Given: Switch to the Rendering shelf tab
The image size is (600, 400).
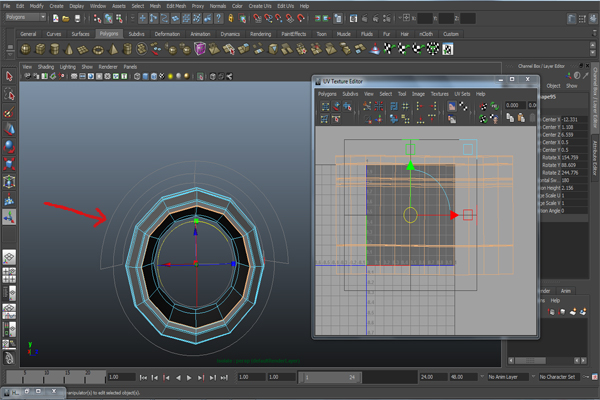Looking at the screenshot, I should (x=261, y=34).
